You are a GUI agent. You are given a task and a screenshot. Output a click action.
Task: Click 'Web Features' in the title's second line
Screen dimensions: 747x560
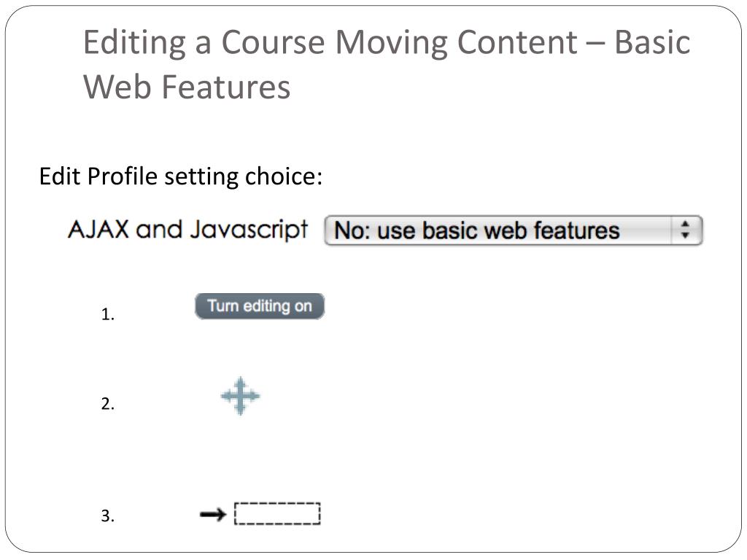click(x=187, y=87)
